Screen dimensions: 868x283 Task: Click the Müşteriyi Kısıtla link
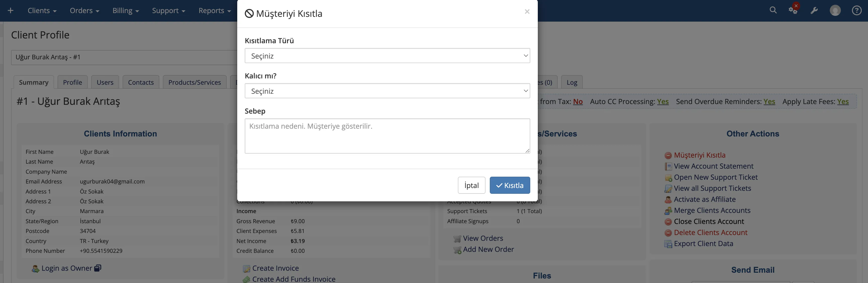click(700, 155)
